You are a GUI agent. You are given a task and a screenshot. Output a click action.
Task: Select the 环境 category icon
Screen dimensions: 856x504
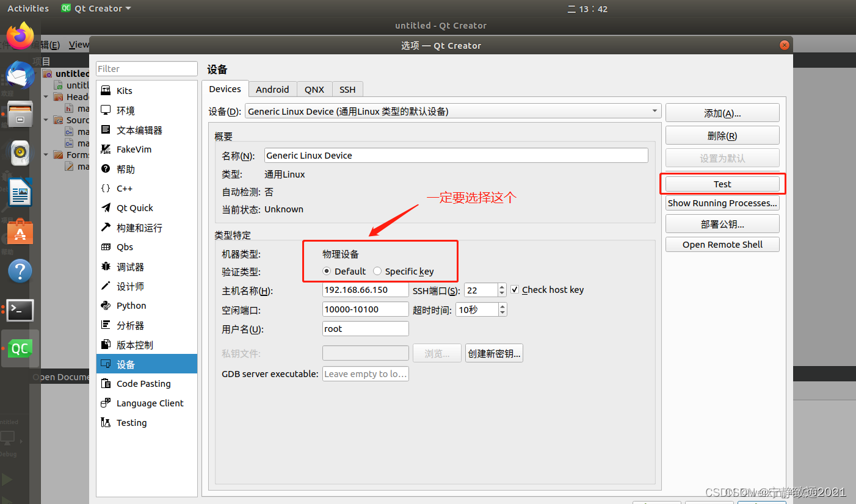106,110
